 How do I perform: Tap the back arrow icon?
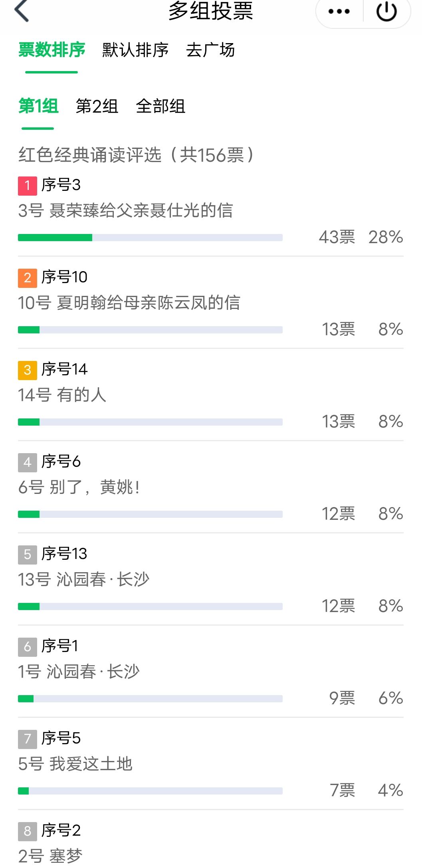[x=22, y=11]
